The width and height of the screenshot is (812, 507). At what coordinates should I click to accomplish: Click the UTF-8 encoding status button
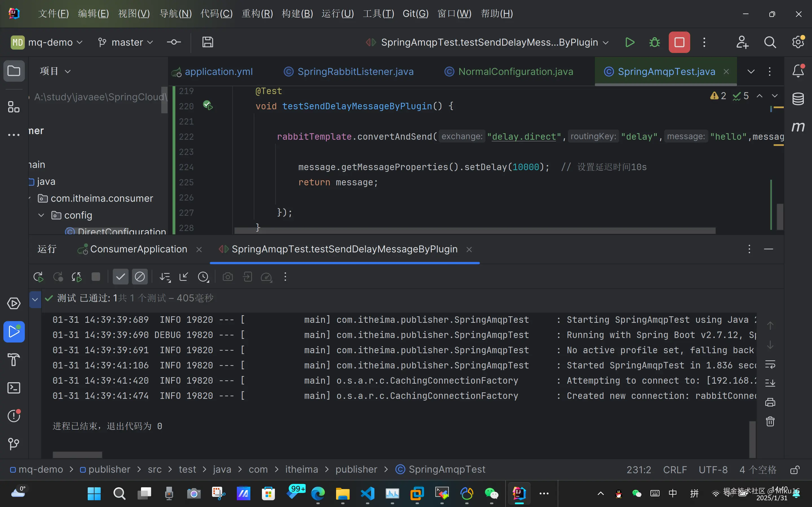click(x=713, y=470)
